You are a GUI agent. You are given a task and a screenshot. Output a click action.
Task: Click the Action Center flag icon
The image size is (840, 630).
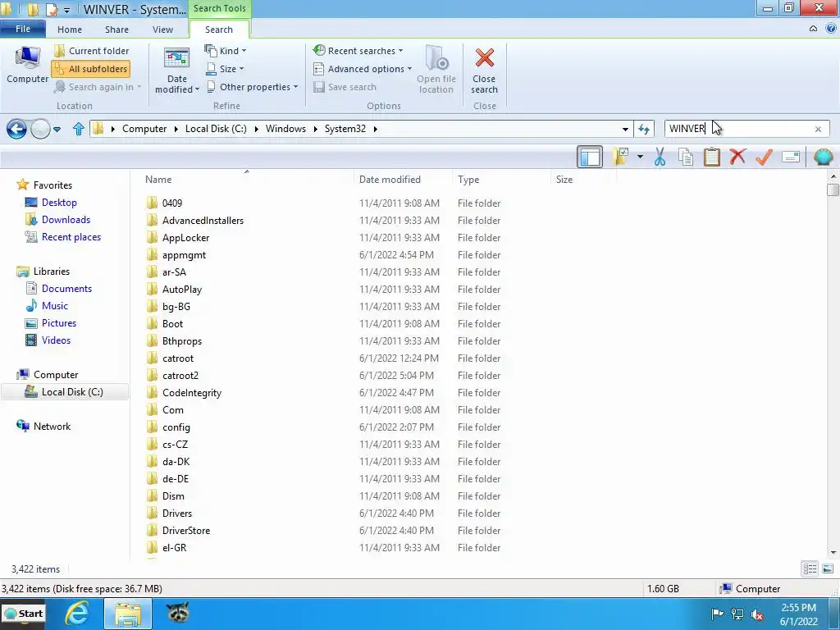click(717, 614)
